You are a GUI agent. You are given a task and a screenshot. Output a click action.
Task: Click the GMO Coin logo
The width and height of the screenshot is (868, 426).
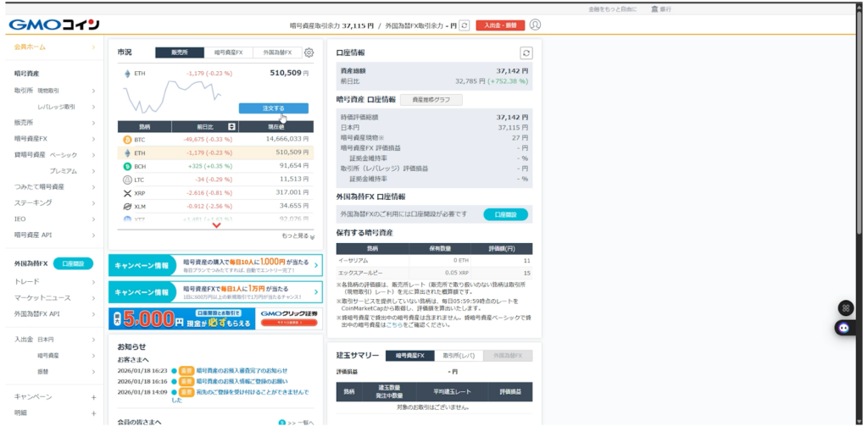click(x=54, y=25)
